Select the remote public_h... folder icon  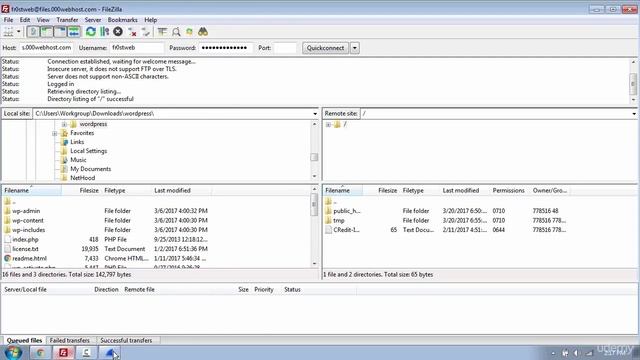click(x=329, y=211)
